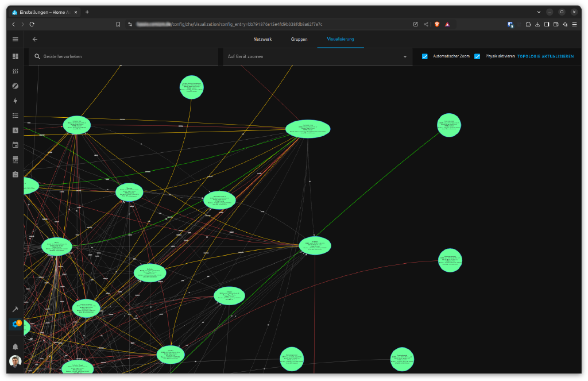Click the Overview dashboard icon in sidebar
The width and height of the screenshot is (588, 381).
tap(16, 56)
